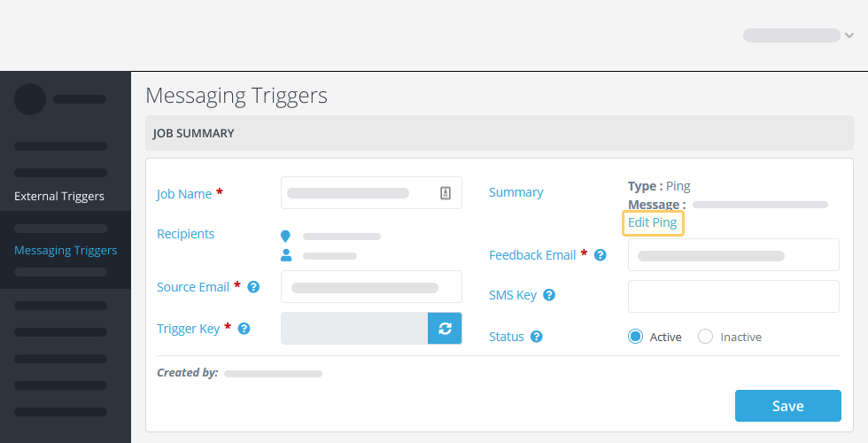868x443 pixels.
Task: Expand the user account dropdown chevron
Action: point(849,35)
